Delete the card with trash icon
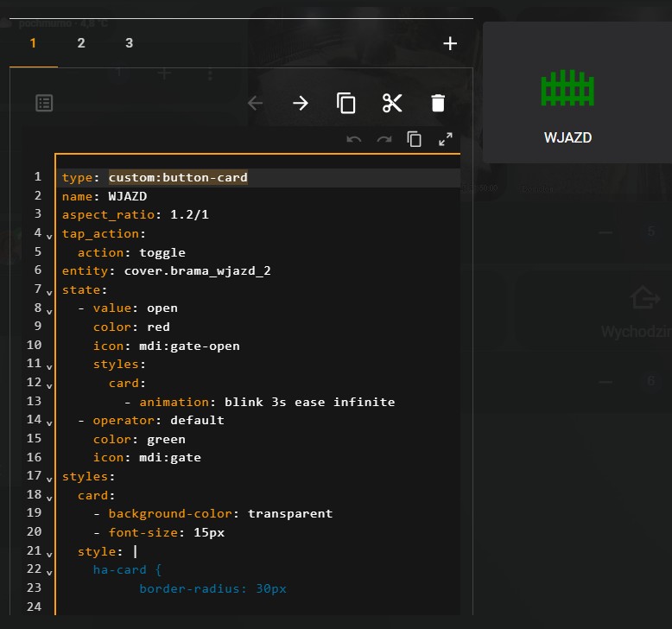 tap(438, 104)
